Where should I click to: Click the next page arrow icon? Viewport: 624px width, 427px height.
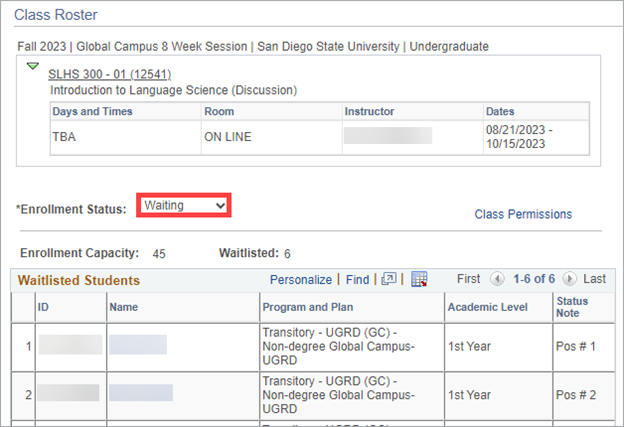pyautogui.click(x=569, y=279)
